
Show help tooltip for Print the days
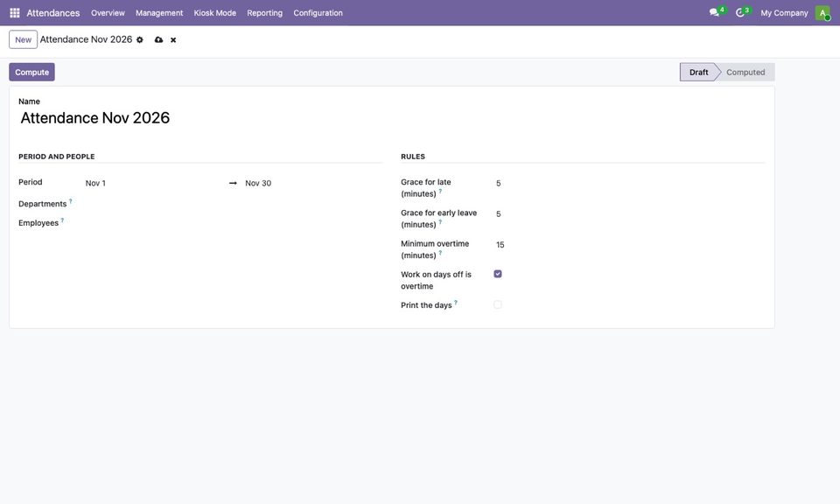coord(456,303)
